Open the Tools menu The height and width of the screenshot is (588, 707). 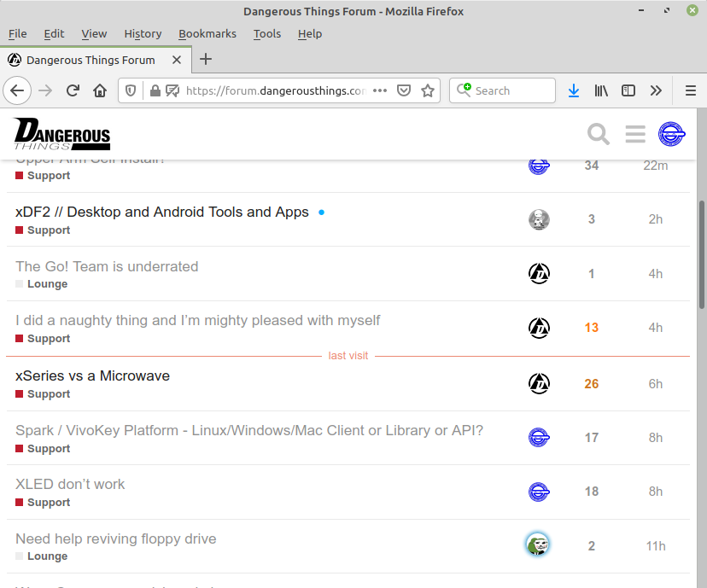pyautogui.click(x=267, y=34)
